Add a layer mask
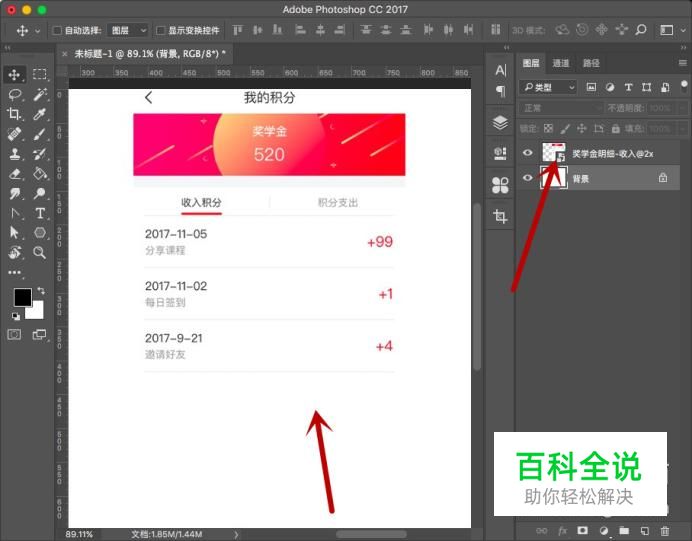 click(x=583, y=531)
